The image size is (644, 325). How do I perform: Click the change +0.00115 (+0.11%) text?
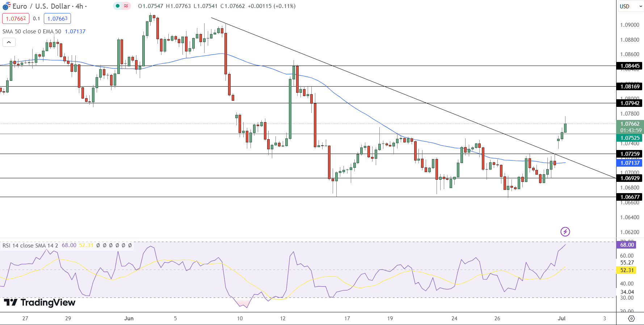pos(272,6)
